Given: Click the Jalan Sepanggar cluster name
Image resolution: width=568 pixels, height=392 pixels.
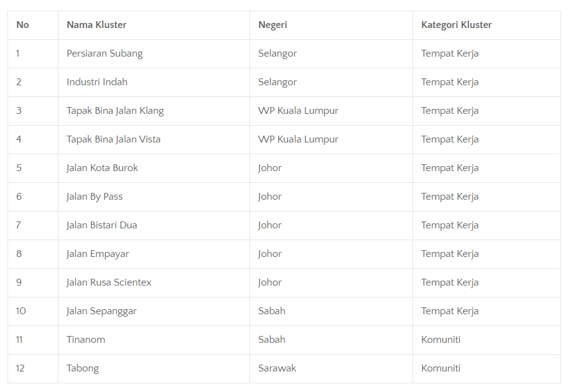Looking at the screenshot, I should [x=101, y=311].
